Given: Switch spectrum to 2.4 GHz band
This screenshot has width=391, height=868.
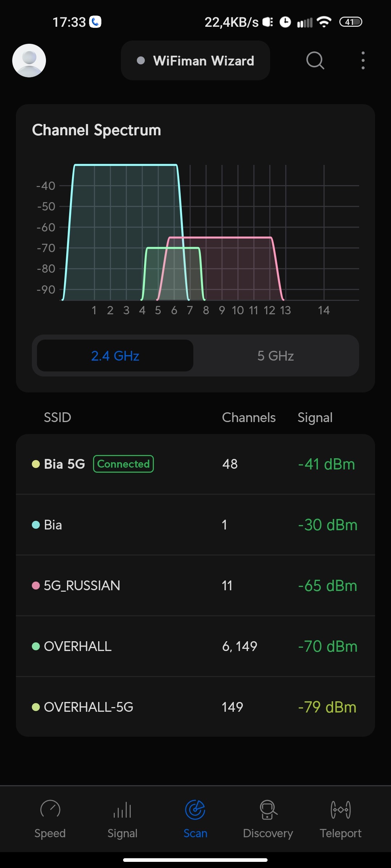Looking at the screenshot, I should tap(115, 356).
